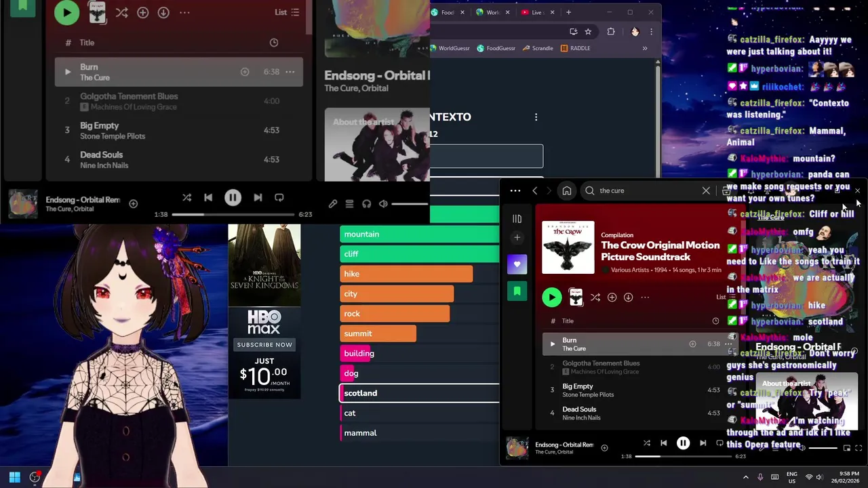The width and height of the screenshot is (868, 488).
Task: Open browser extensions puzzle icon
Action: [x=611, y=31]
